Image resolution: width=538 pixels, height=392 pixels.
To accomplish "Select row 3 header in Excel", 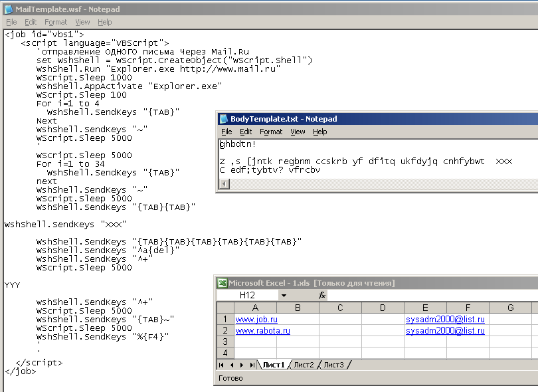I will (x=225, y=342).
